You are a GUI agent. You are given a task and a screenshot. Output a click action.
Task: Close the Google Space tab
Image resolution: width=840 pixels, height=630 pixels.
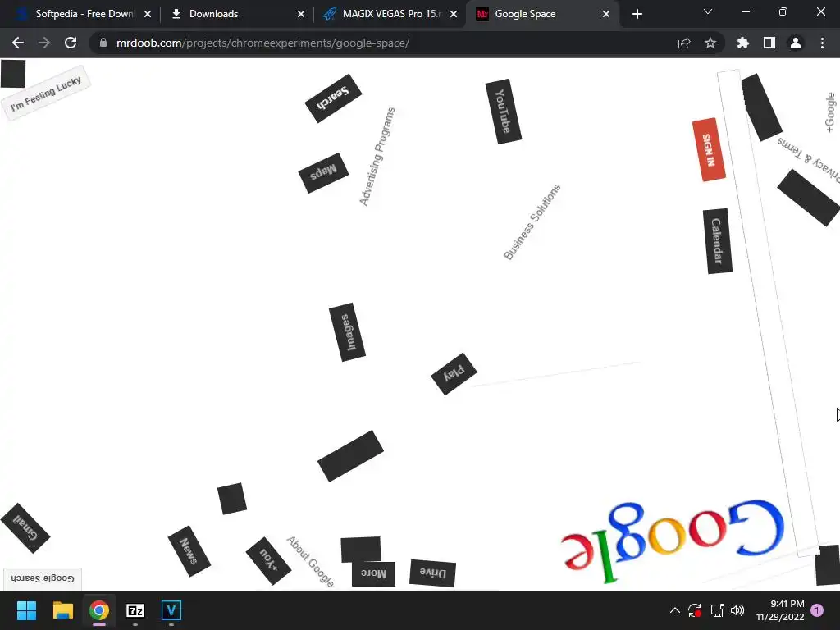606,14
